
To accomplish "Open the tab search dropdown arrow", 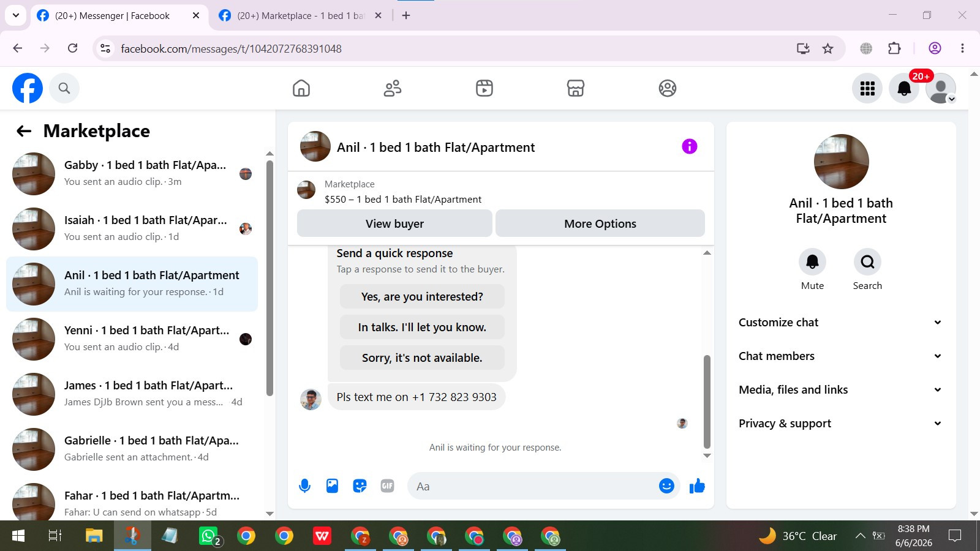I will [x=16, y=15].
